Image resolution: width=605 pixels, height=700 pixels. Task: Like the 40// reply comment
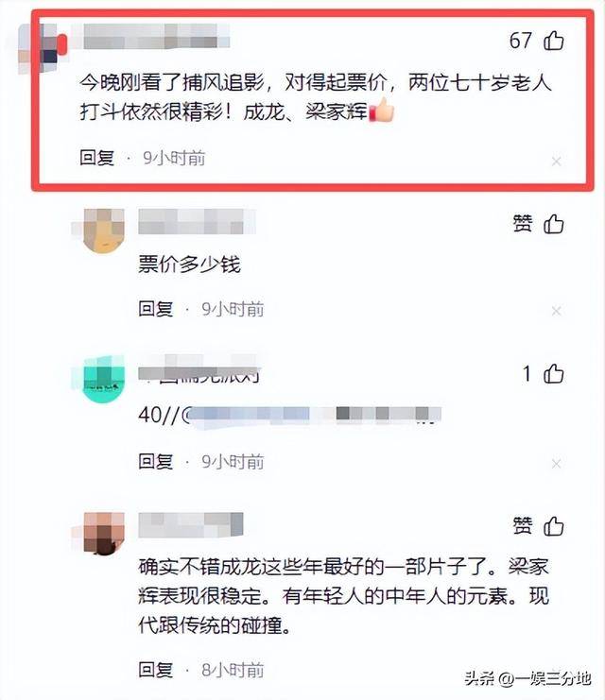tap(554, 374)
